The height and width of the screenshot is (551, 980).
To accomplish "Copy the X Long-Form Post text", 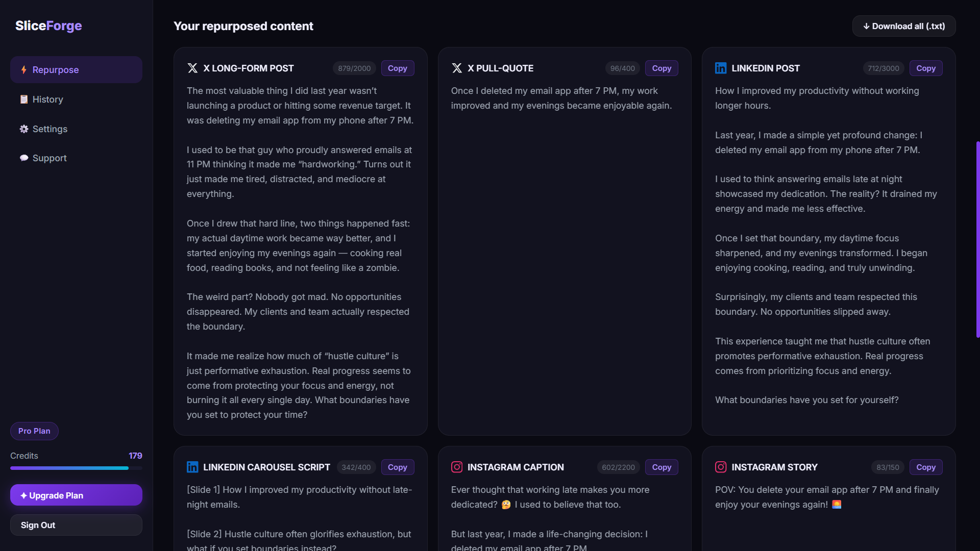I will [397, 68].
